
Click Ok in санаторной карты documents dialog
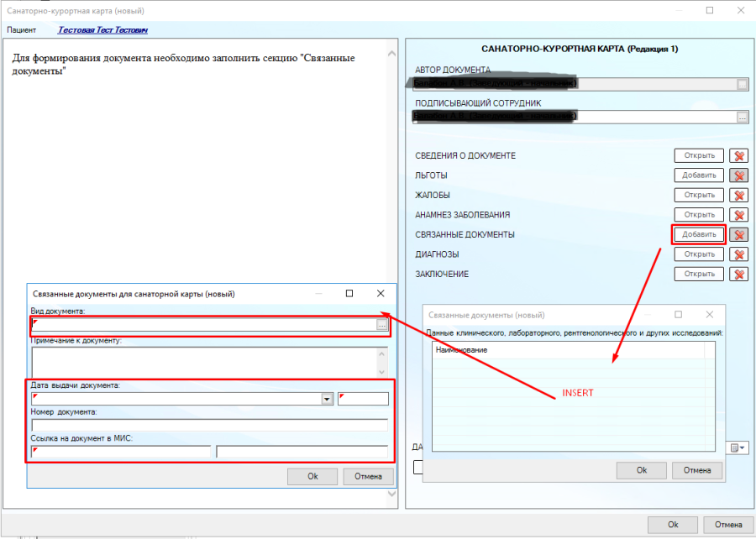pyautogui.click(x=312, y=476)
